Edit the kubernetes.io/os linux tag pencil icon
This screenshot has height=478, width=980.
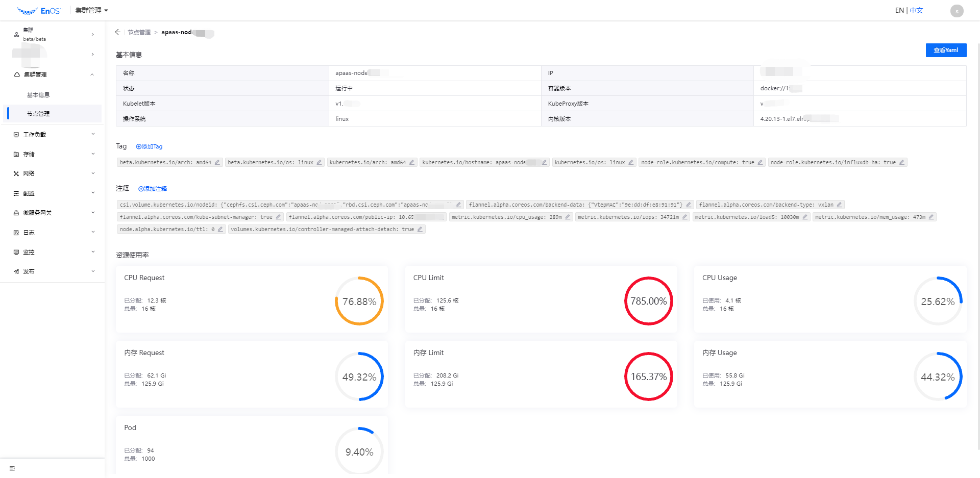pos(631,162)
